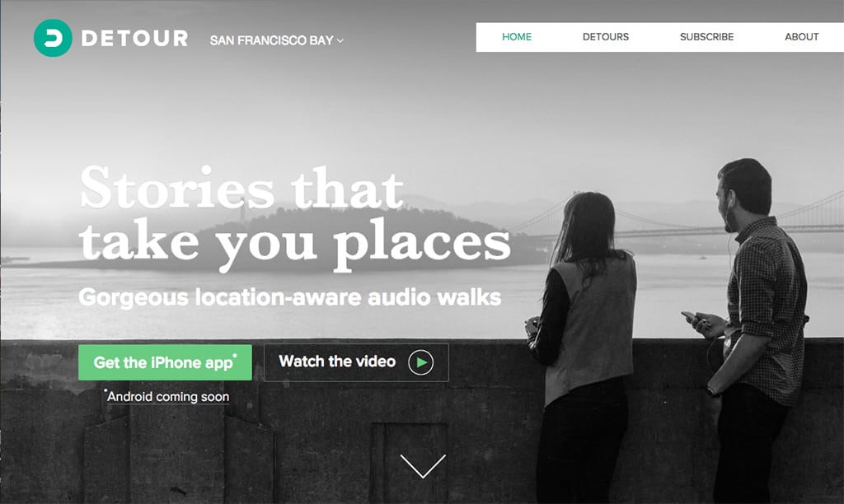
Task: Open the DETOURS nav item
Action: [x=606, y=37]
